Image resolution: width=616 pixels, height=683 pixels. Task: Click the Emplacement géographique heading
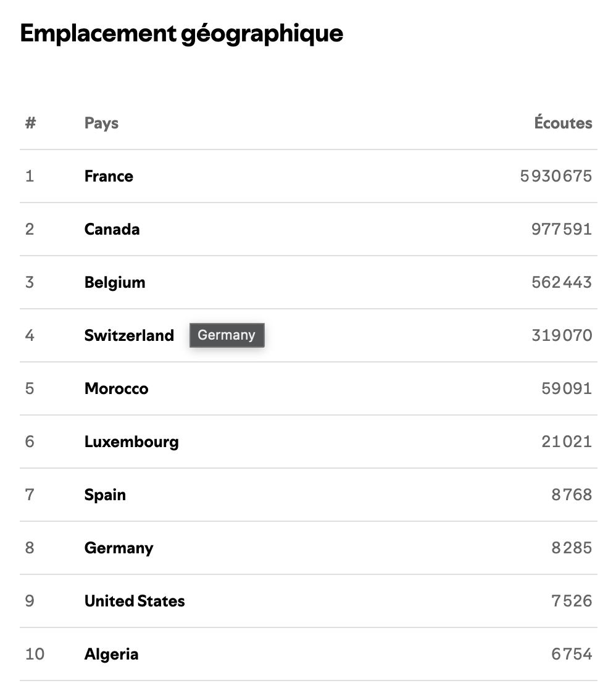point(181,33)
